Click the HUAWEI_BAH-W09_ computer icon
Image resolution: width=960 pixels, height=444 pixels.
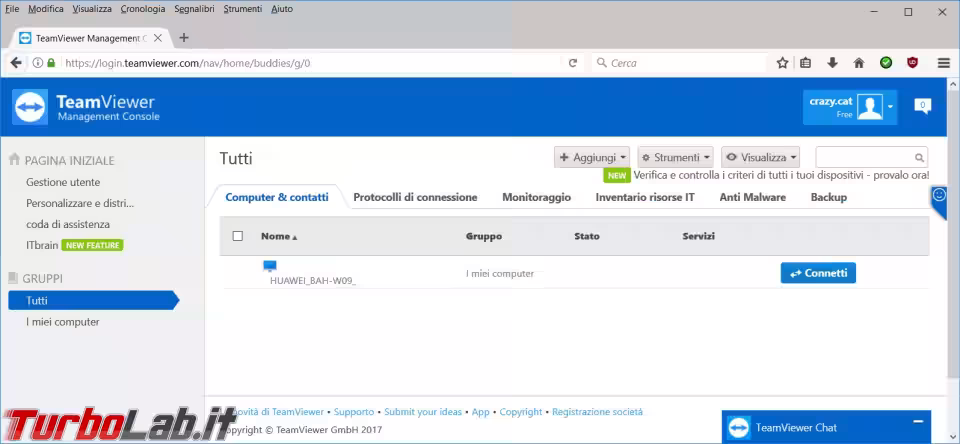[270, 266]
